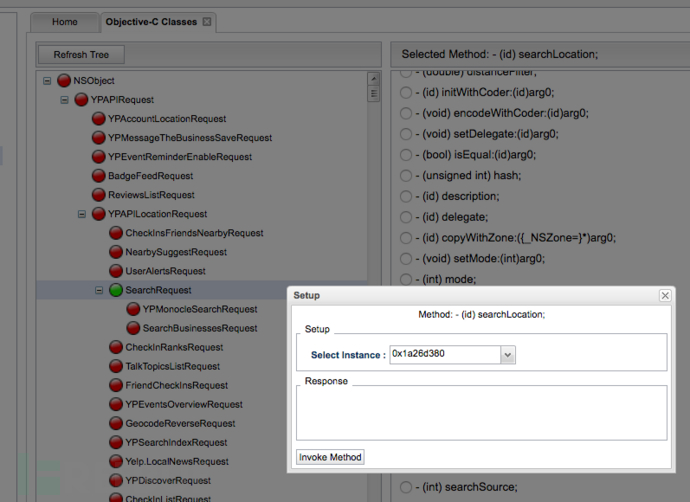690x502 pixels.
Task: Select the setDelegate:(id)arg0 radio button
Action: (x=406, y=134)
